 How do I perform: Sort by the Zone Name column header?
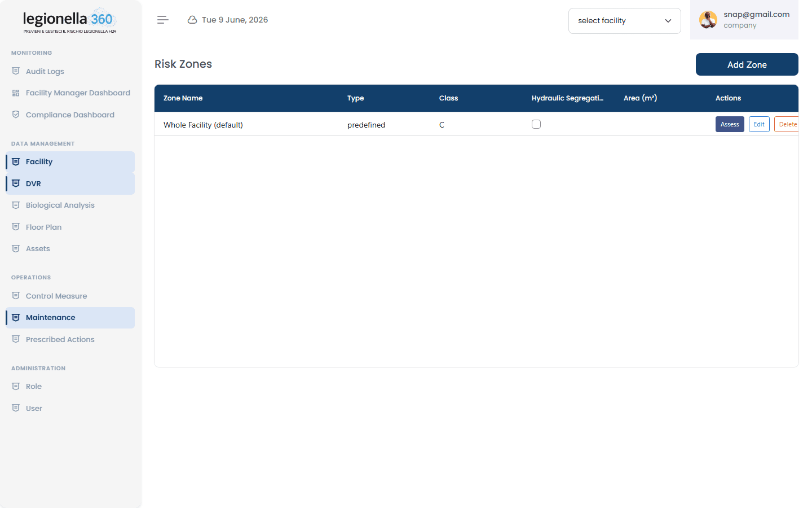[x=183, y=98]
